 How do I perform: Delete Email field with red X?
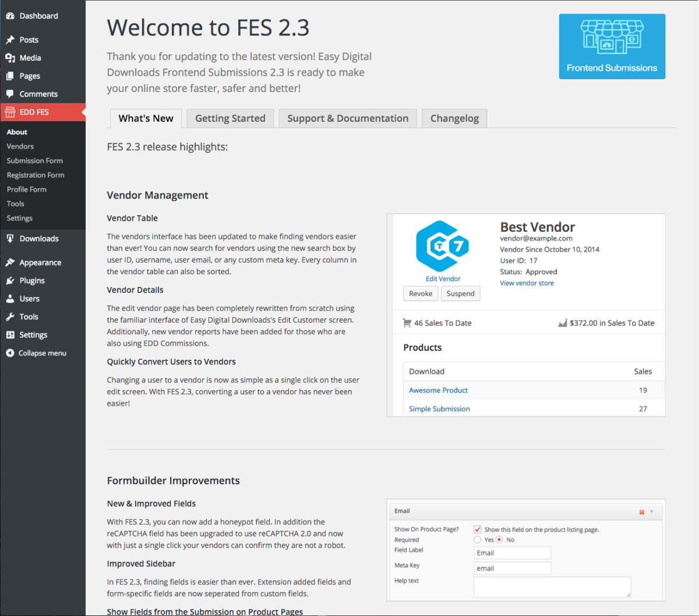[641, 512]
